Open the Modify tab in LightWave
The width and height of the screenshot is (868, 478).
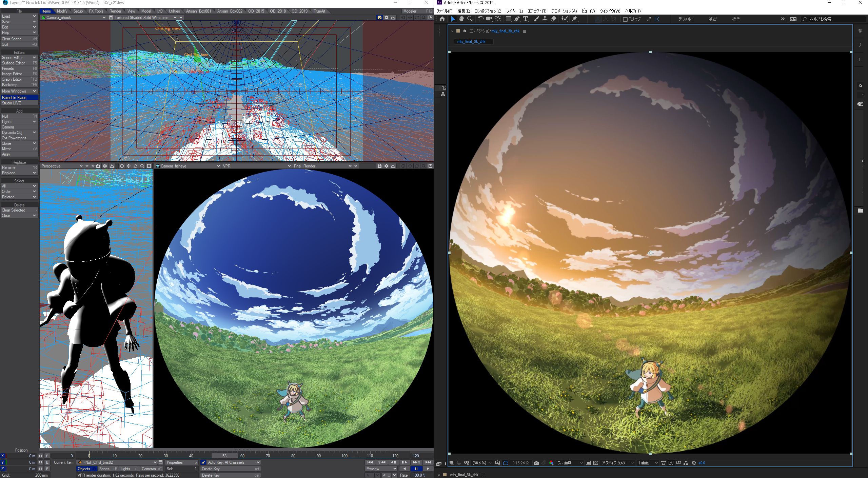coord(62,11)
